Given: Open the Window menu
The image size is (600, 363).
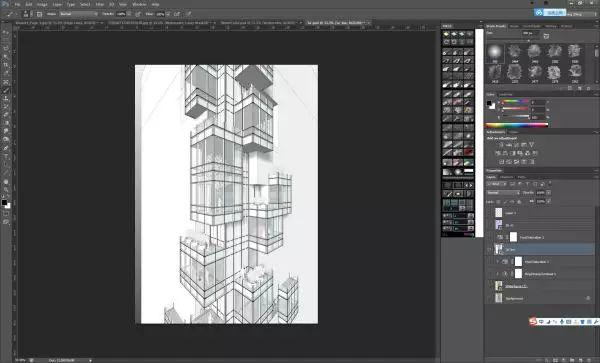Looking at the screenshot, I should 139,4.
